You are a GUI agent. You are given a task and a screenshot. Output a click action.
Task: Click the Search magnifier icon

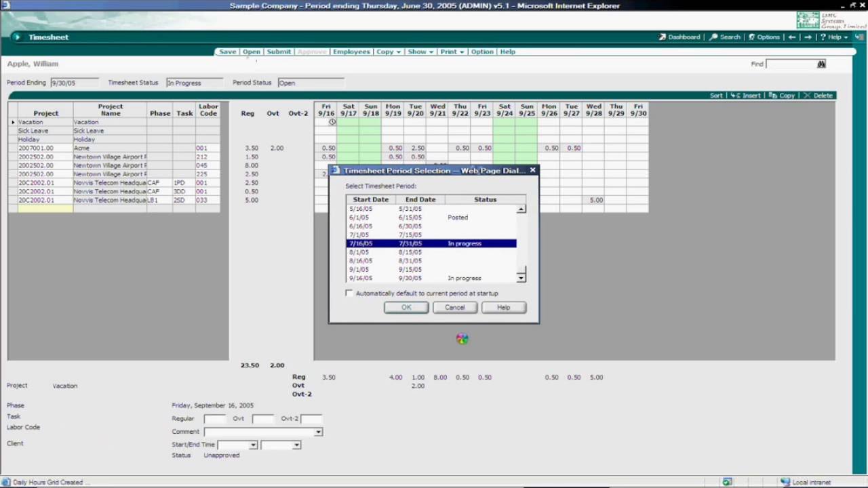pyautogui.click(x=714, y=37)
